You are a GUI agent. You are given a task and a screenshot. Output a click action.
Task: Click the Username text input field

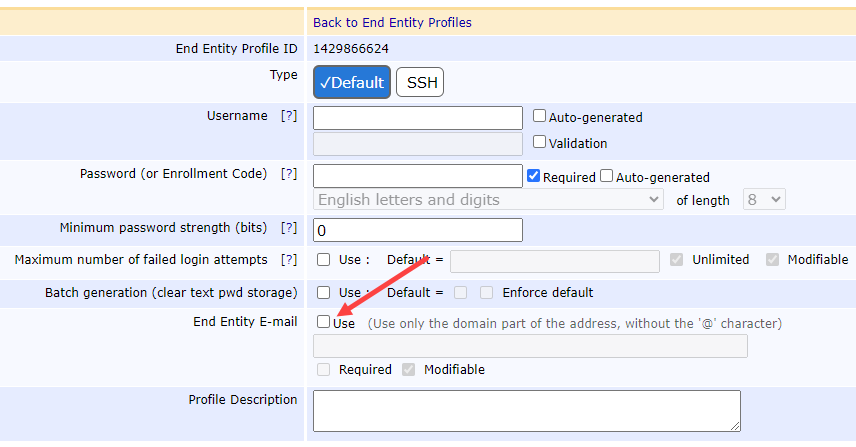(417, 118)
